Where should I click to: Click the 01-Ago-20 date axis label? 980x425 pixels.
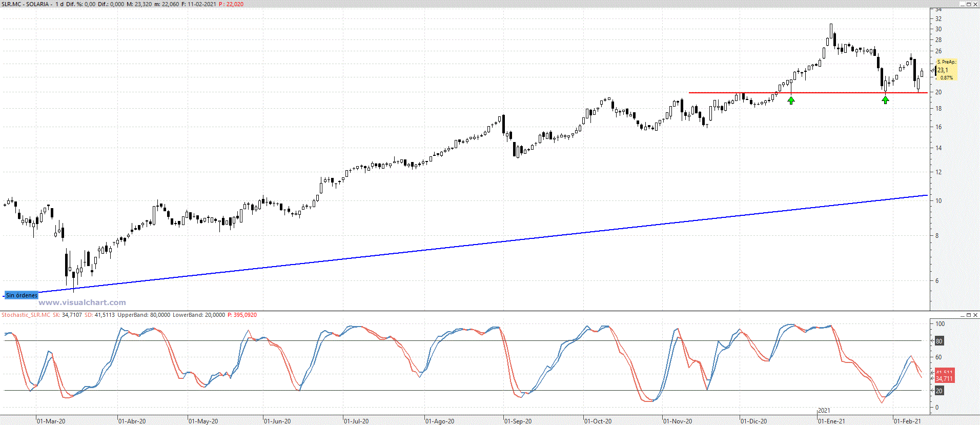tap(440, 421)
